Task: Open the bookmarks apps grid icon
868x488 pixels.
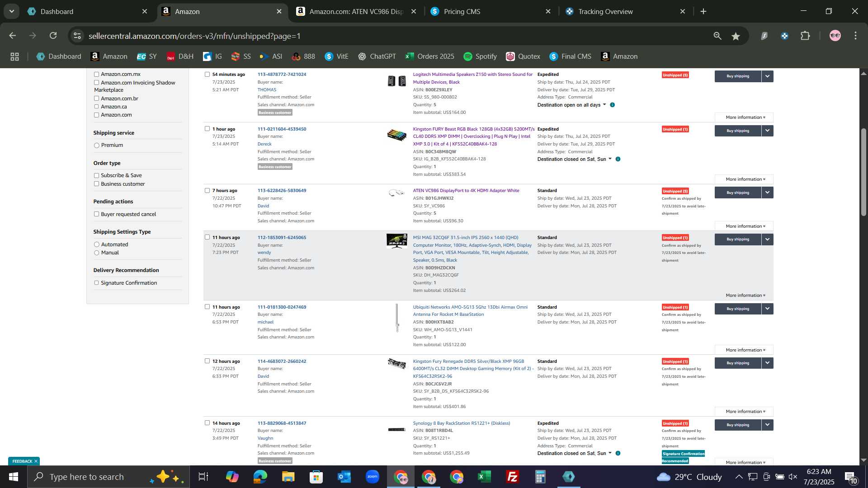Action: 14,56
